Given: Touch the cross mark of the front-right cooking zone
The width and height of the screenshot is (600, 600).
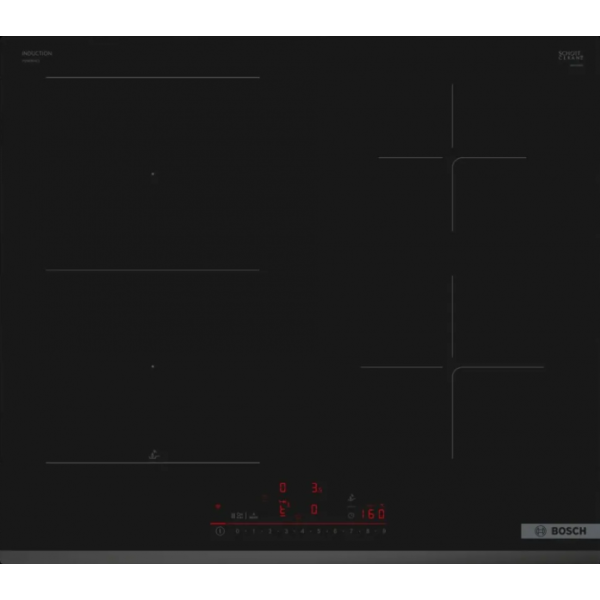Looking at the screenshot, I should coord(452,367).
